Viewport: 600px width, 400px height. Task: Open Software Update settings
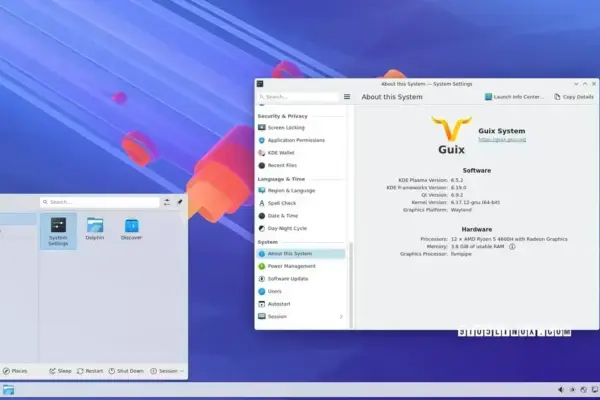[x=301, y=279]
